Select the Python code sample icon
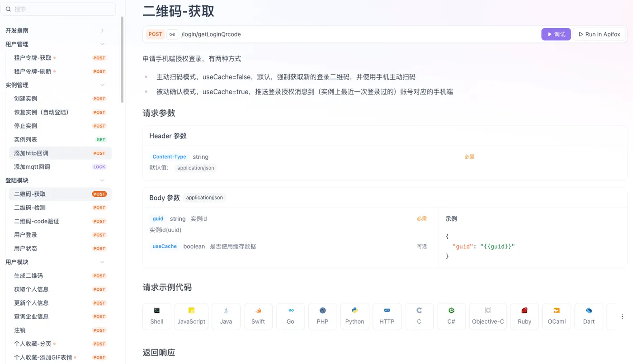 click(x=354, y=316)
